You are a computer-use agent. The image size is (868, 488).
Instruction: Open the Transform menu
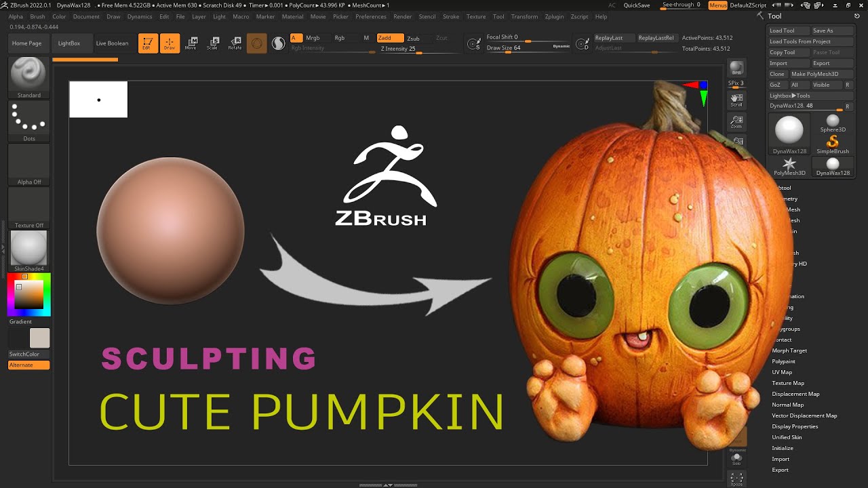[x=524, y=16]
